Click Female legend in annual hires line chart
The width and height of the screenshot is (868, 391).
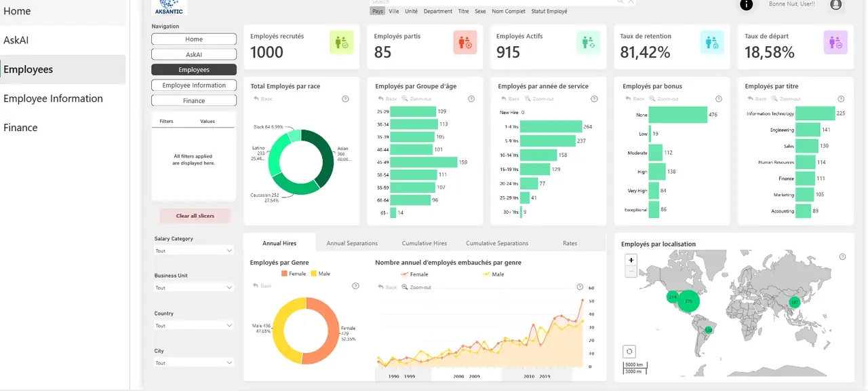pyautogui.click(x=415, y=274)
